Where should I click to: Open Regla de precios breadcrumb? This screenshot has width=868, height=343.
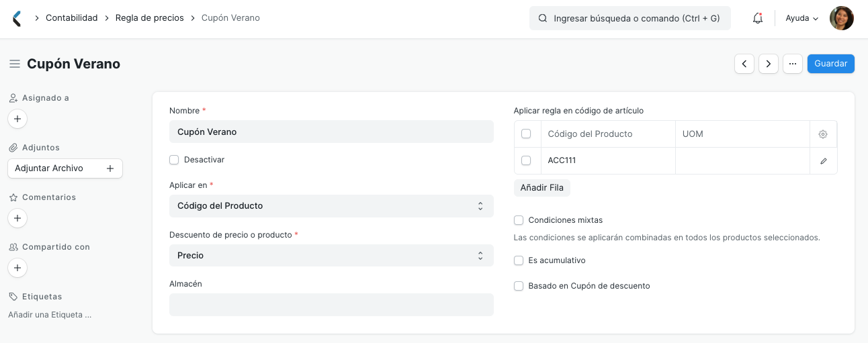150,18
